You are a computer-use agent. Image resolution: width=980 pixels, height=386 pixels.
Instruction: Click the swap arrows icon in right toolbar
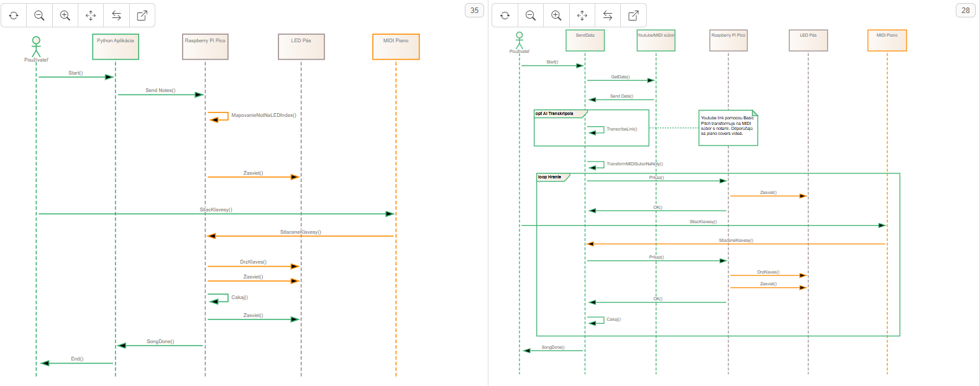pos(608,16)
